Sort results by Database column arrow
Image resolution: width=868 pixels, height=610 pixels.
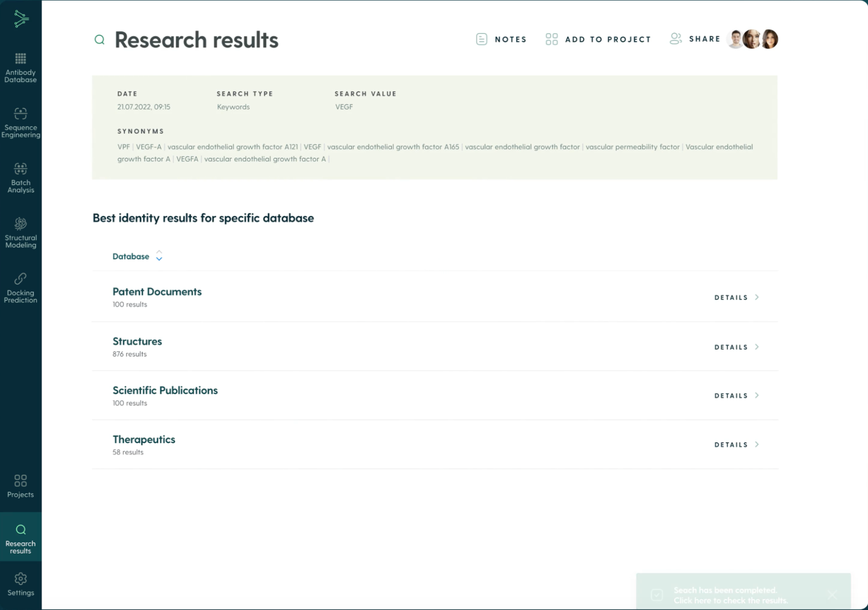pos(159,256)
